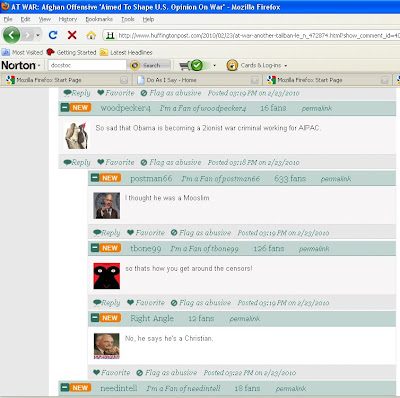Image resolution: width=400 pixels, height=398 pixels.
Task: Open the postman66 user profile link
Action: [151, 179]
